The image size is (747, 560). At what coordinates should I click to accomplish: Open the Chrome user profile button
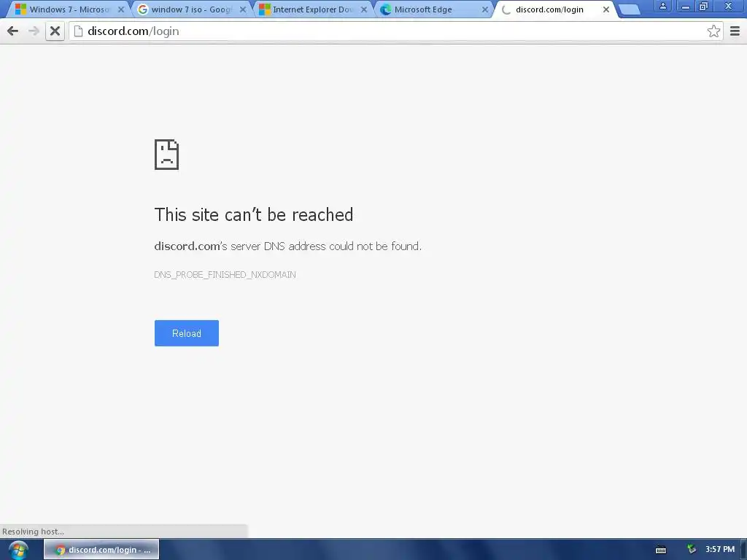[662, 6]
